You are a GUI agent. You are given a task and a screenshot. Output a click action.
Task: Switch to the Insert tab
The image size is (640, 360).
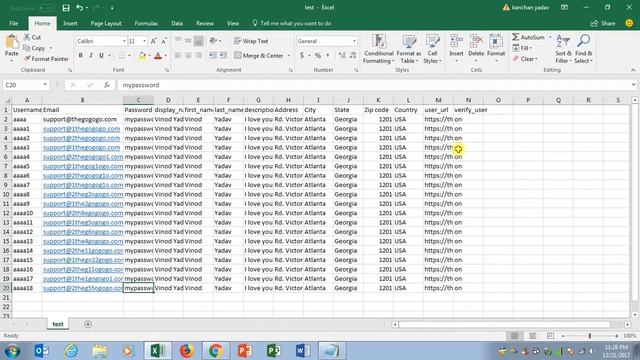point(70,23)
